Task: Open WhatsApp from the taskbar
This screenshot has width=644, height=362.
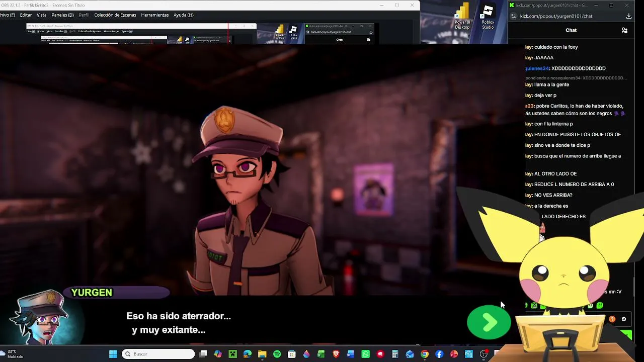Action: pyautogui.click(x=365, y=354)
